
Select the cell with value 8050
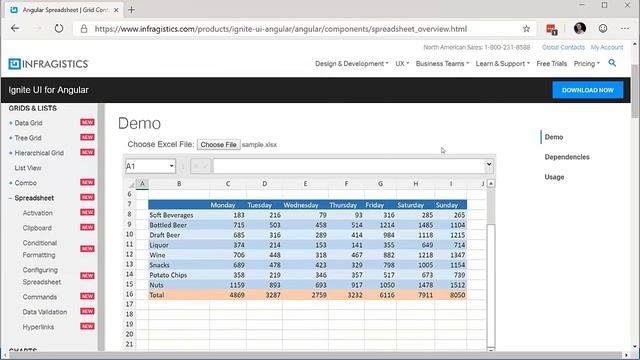pyautogui.click(x=451, y=295)
